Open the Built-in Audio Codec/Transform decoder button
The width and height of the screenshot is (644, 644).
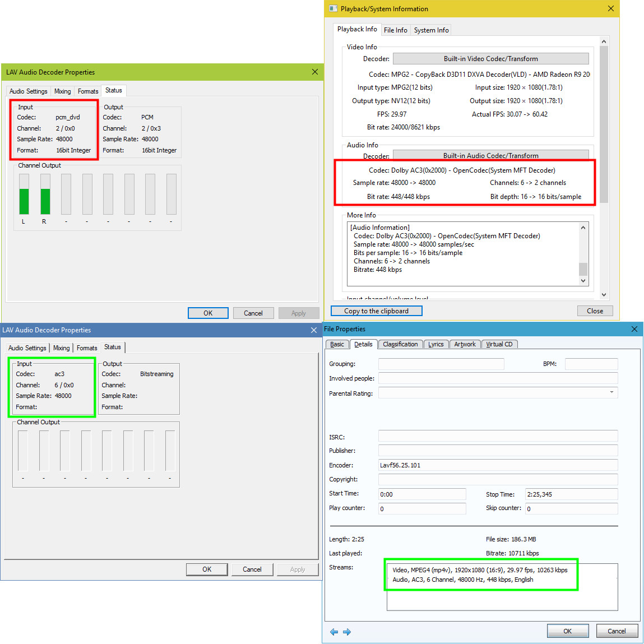click(x=490, y=155)
